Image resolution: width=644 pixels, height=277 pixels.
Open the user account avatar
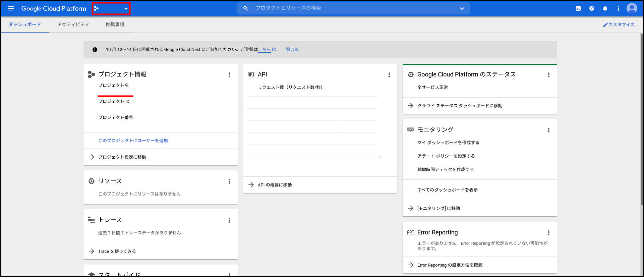coord(632,8)
